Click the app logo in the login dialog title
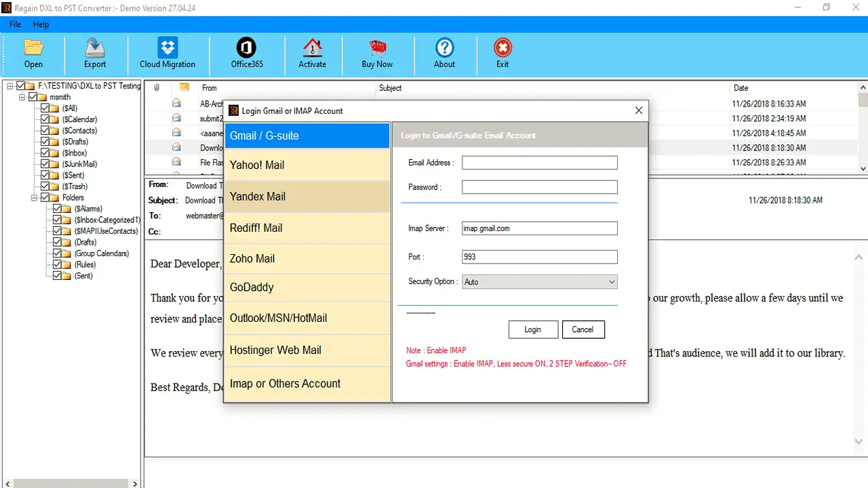 [234, 110]
